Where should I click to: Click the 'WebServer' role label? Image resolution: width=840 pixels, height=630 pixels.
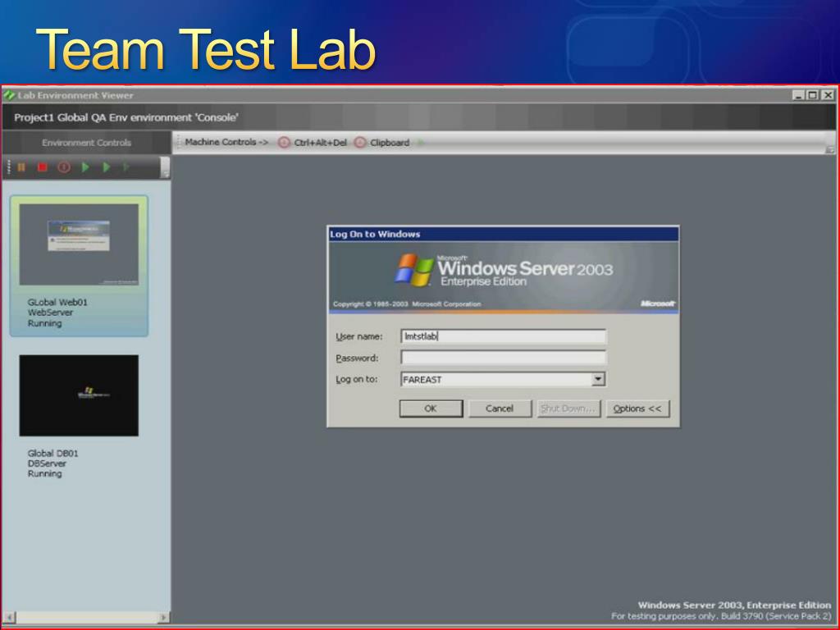(x=50, y=313)
